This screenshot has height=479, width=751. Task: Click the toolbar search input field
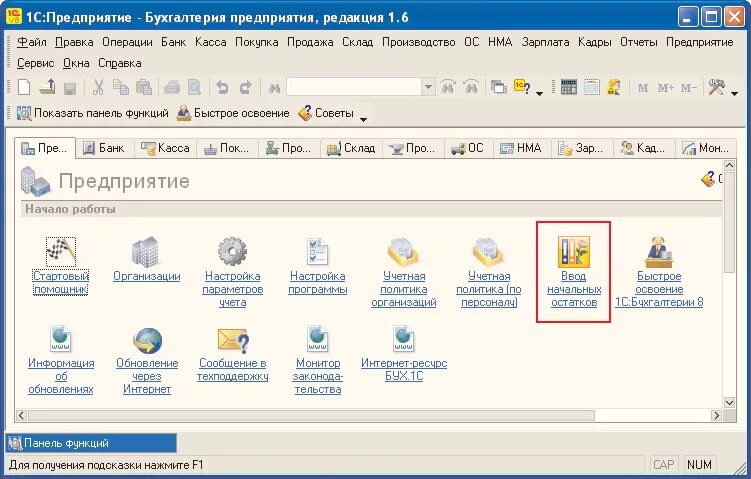[x=354, y=87]
